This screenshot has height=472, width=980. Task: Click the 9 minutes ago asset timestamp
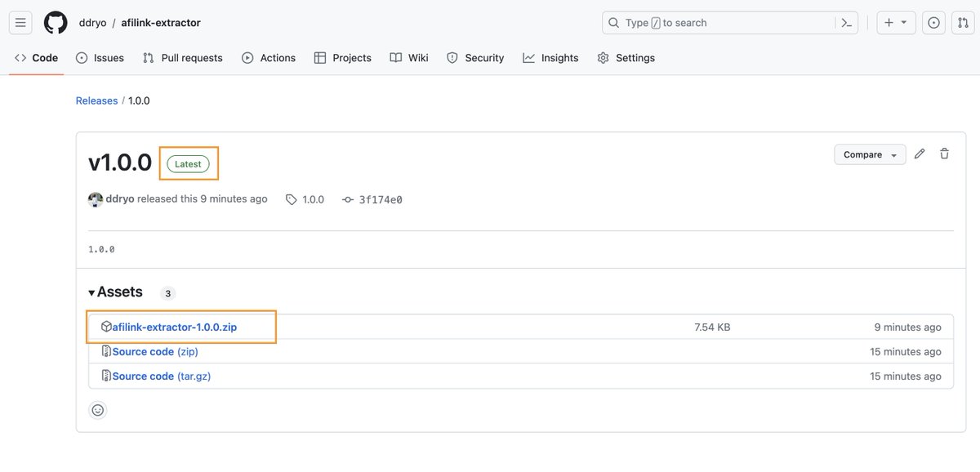click(908, 327)
